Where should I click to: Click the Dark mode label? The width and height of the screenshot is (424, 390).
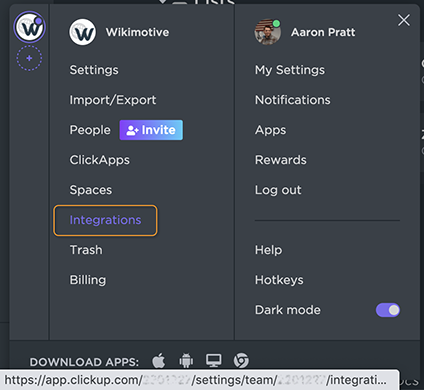288,310
